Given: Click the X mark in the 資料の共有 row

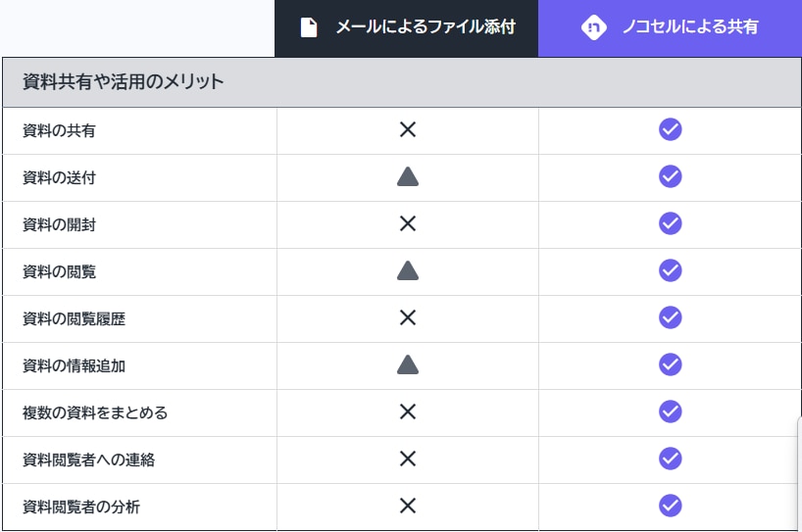Looking at the screenshot, I should (408, 129).
